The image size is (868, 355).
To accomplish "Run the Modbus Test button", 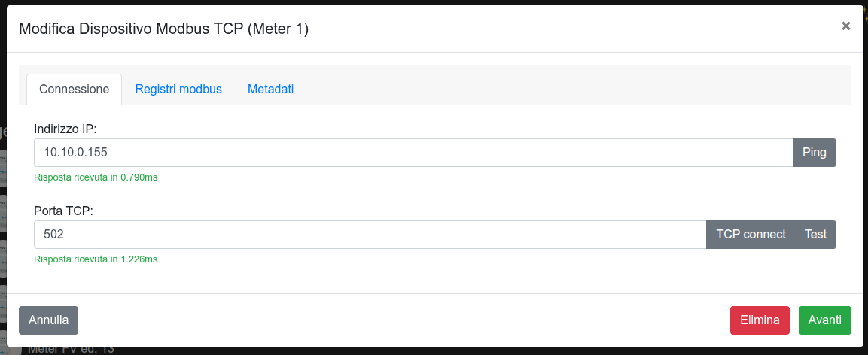I will click(x=815, y=235).
